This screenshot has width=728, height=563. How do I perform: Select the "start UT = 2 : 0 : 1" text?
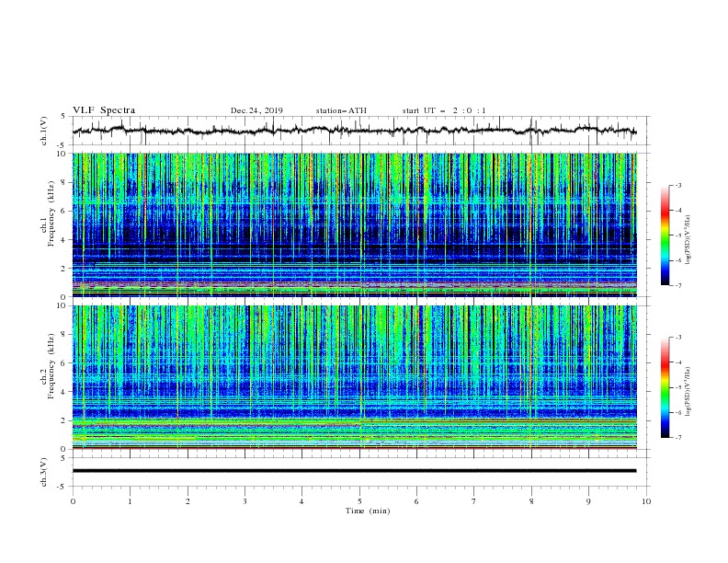444,110
